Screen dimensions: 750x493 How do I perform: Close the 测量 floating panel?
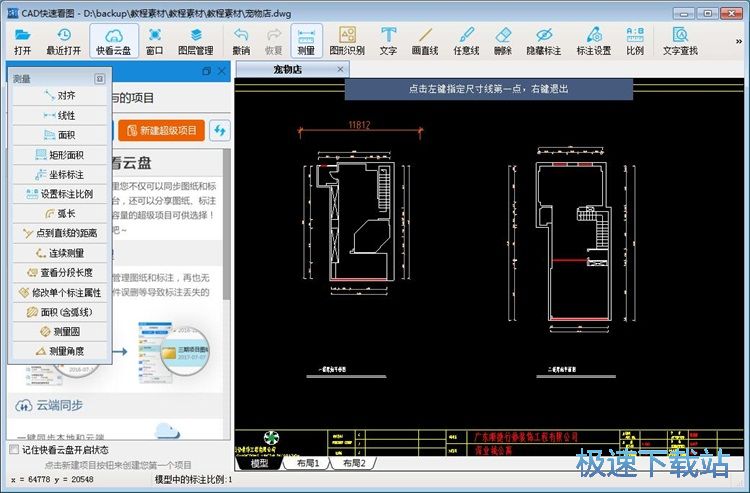[100, 78]
